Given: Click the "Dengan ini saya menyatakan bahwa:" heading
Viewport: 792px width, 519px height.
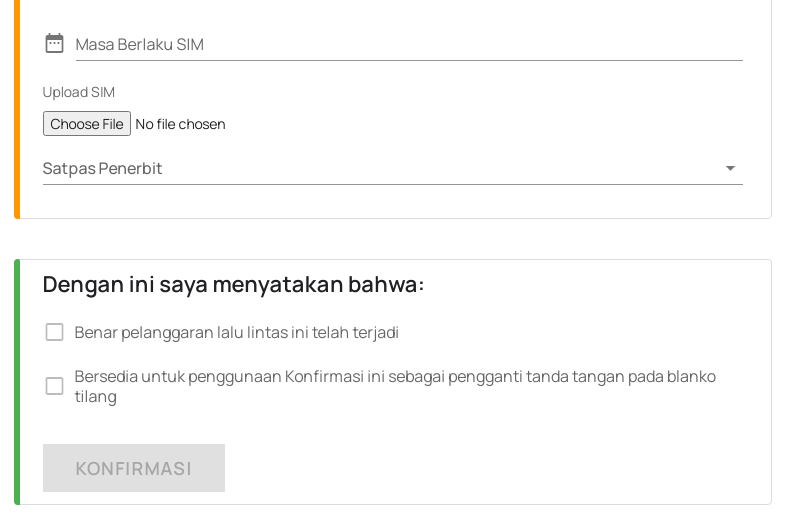Looking at the screenshot, I should [x=233, y=284].
